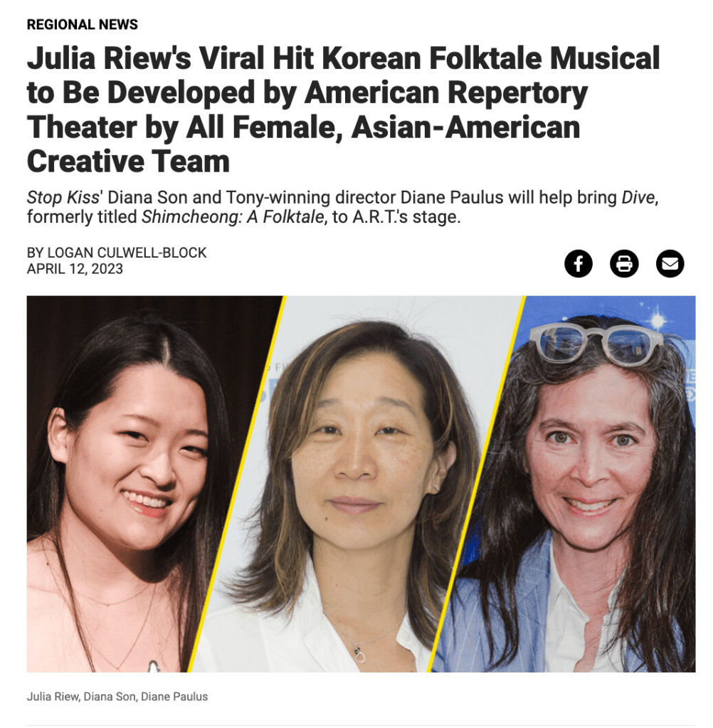Click the italic Stop Kiss title
Screen dimensions: 713x728
pyautogui.click(x=63, y=198)
